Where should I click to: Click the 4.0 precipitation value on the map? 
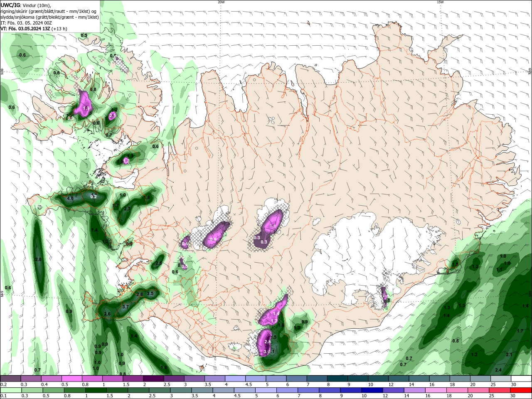coord(70,199)
